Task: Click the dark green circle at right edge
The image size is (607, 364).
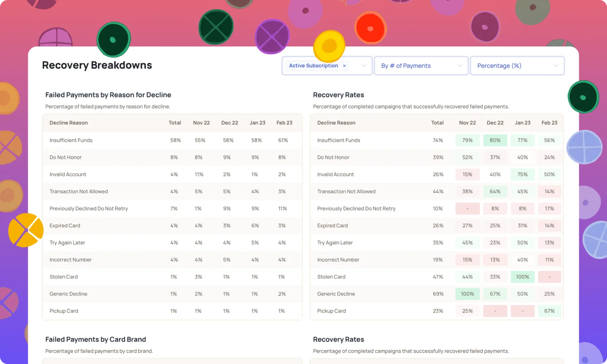Action: (583, 97)
